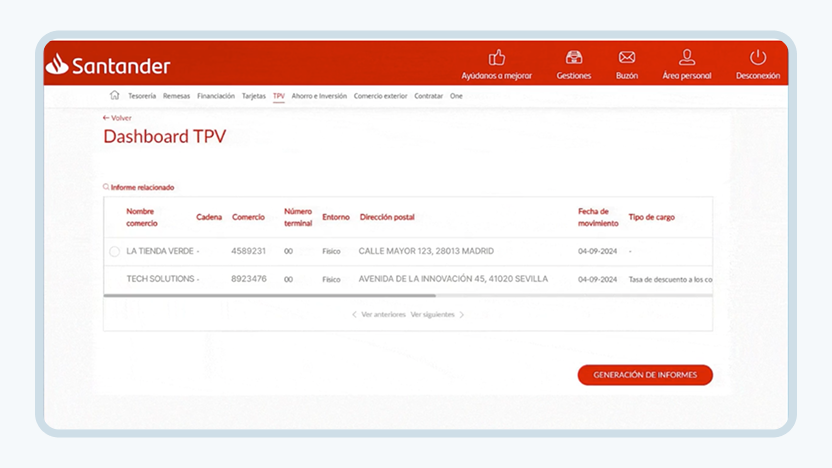Click address AVENIDA DE LA INNOVACIÓN 45

coord(453,279)
